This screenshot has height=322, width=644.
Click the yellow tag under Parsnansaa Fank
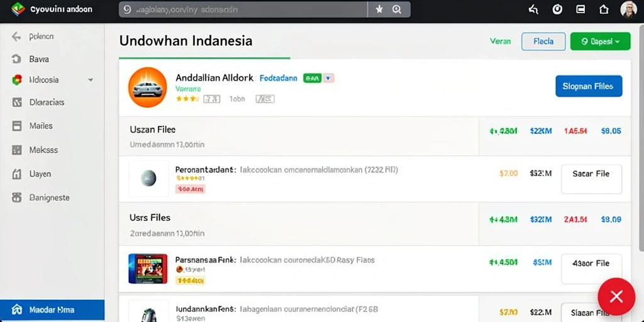tap(190, 280)
